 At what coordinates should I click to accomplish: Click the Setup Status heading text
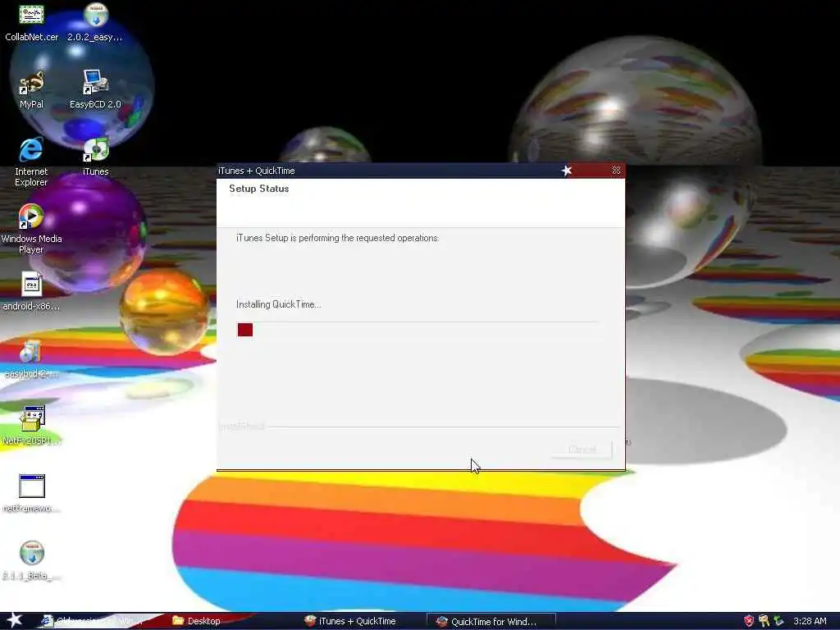[x=258, y=189]
